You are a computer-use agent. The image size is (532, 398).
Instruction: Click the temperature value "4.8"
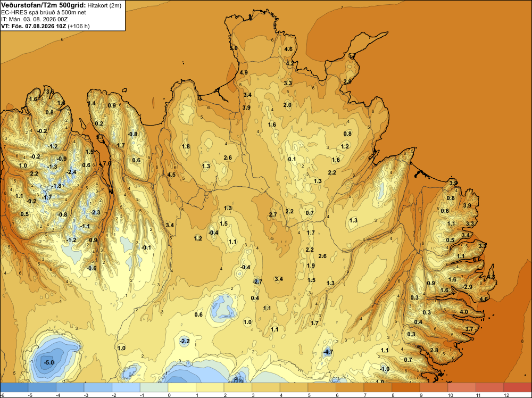point(491,277)
